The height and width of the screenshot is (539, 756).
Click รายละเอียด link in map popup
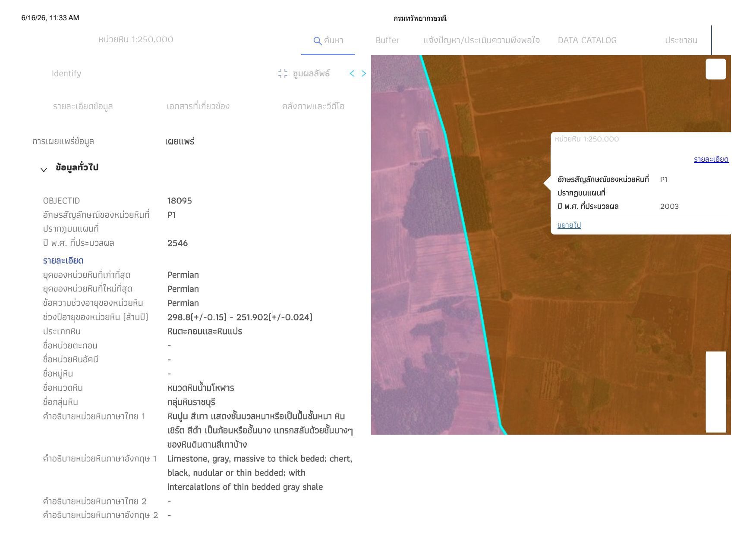click(x=711, y=159)
